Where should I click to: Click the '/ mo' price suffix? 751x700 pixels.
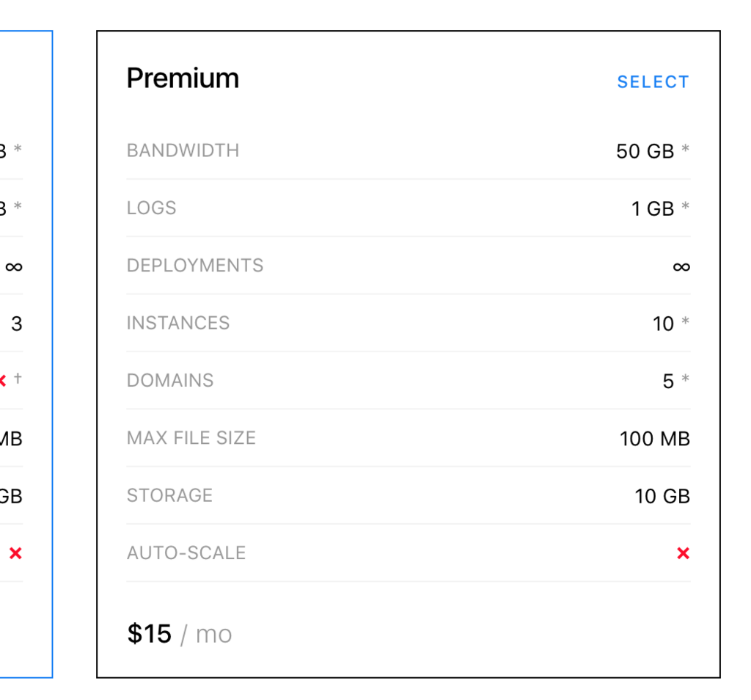pyautogui.click(x=206, y=635)
